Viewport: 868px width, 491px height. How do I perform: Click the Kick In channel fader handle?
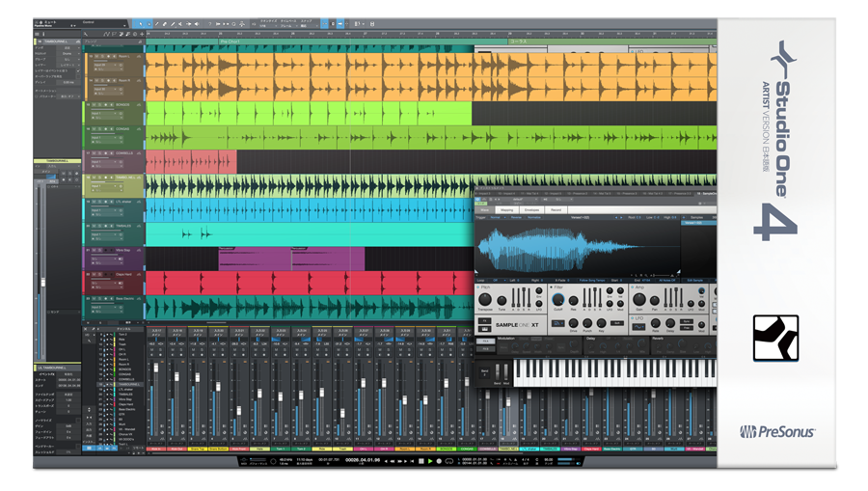[x=156, y=368]
